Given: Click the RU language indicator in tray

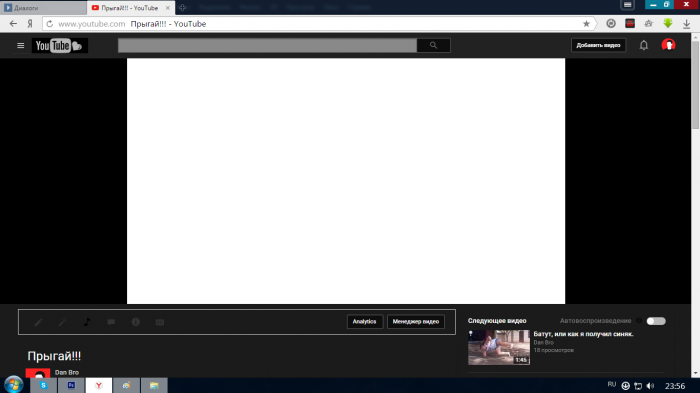Looking at the screenshot, I should click(612, 385).
